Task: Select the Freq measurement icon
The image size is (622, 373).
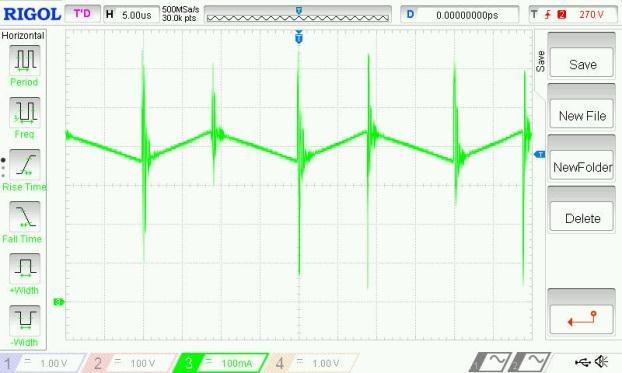Action: [25, 112]
